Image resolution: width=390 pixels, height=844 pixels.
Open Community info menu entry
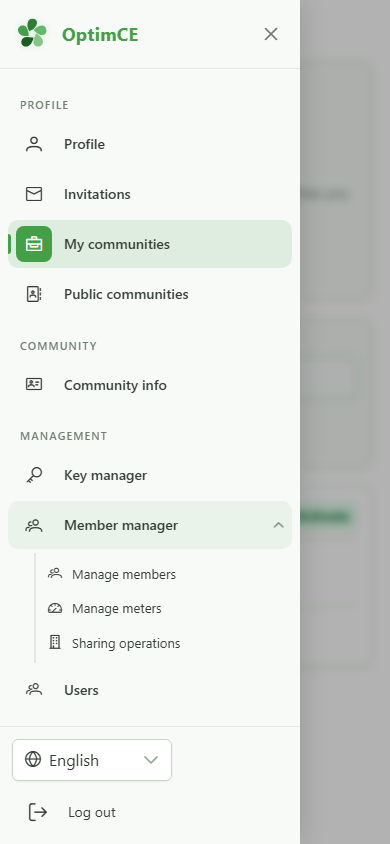(x=150, y=385)
